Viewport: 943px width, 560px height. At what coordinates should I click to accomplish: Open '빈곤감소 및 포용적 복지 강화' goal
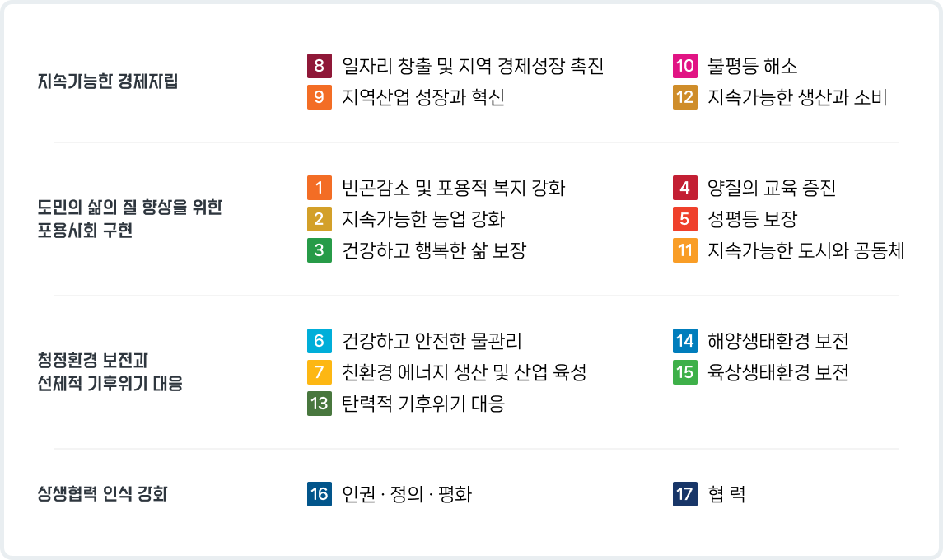tap(454, 188)
